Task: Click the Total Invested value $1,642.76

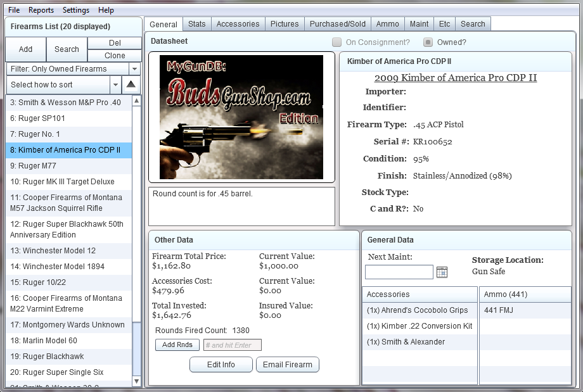Action: [x=172, y=315]
